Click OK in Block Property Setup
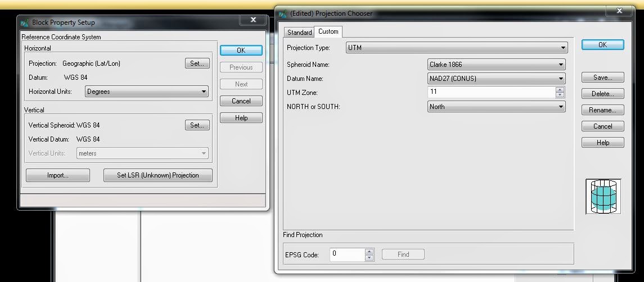Image resolution: width=644 pixels, height=282 pixels. pyautogui.click(x=241, y=51)
